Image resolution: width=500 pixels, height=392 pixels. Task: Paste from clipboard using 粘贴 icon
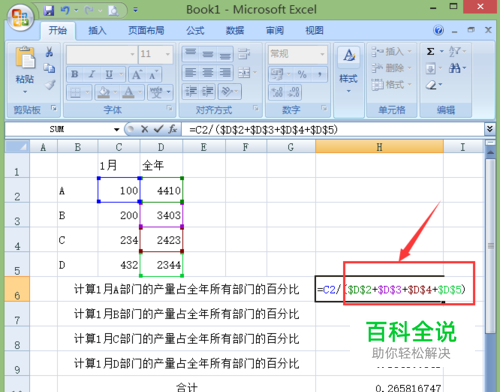(25, 58)
